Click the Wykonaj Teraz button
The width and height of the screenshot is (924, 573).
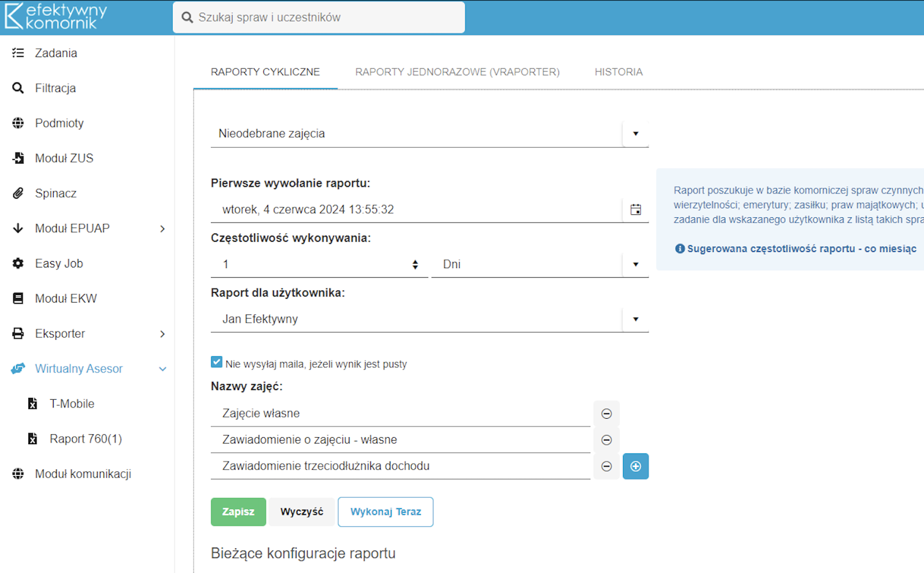(x=386, y=512)
